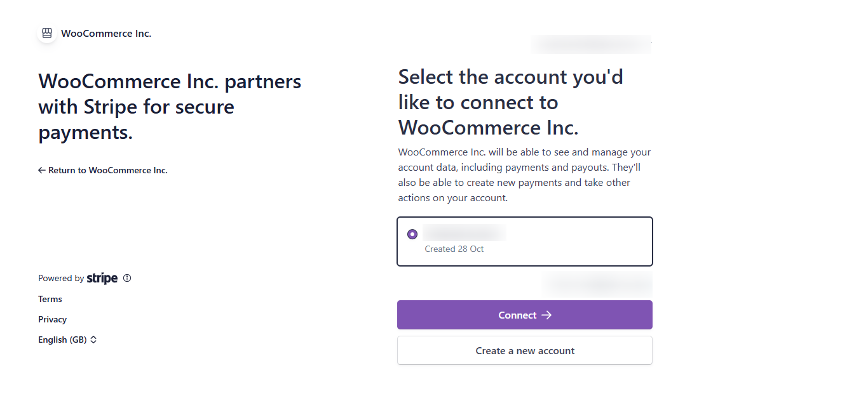Click the Stripe wordmark logo in the footer
Image resolution: width=868 pixels, height=403 pixels.
pyautogui.click(x=102, y=277)
